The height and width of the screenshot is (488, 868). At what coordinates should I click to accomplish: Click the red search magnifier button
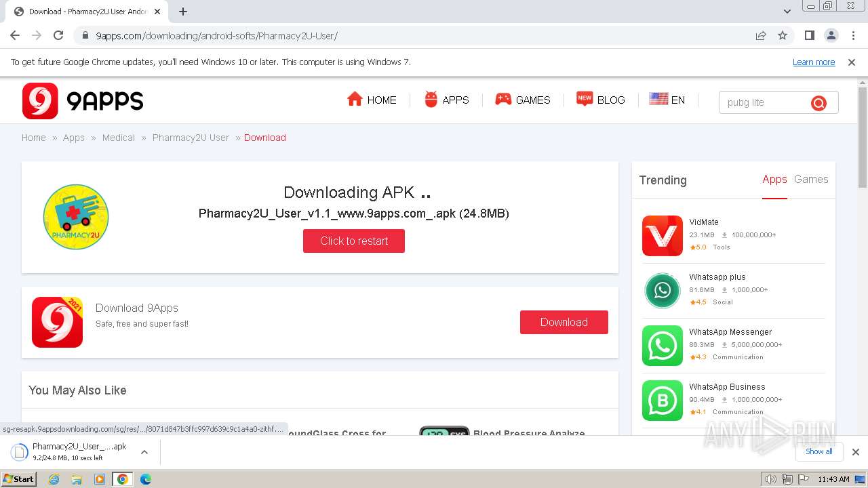click(x=818, y=103)
